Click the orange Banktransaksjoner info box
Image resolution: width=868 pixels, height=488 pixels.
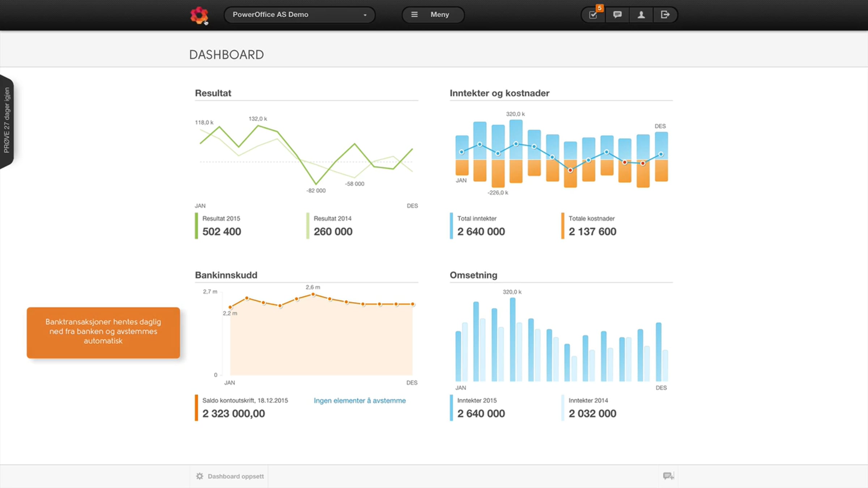tap(103, 333)
